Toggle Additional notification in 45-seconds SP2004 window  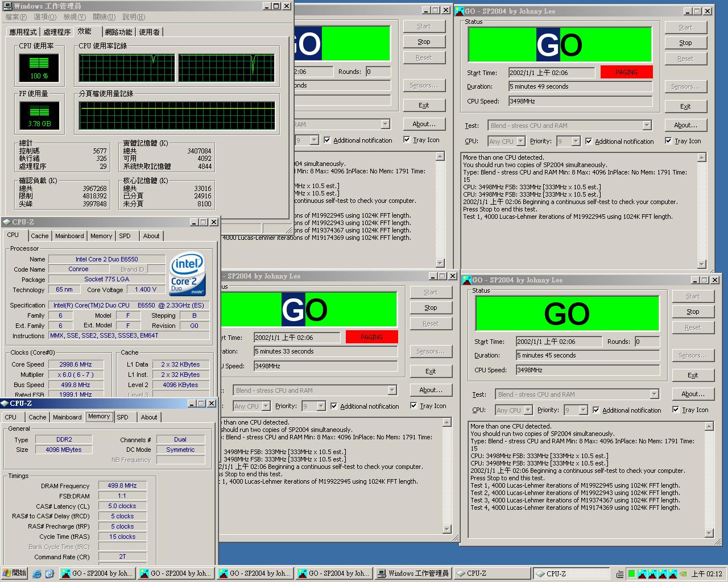[x=596, y=410]
